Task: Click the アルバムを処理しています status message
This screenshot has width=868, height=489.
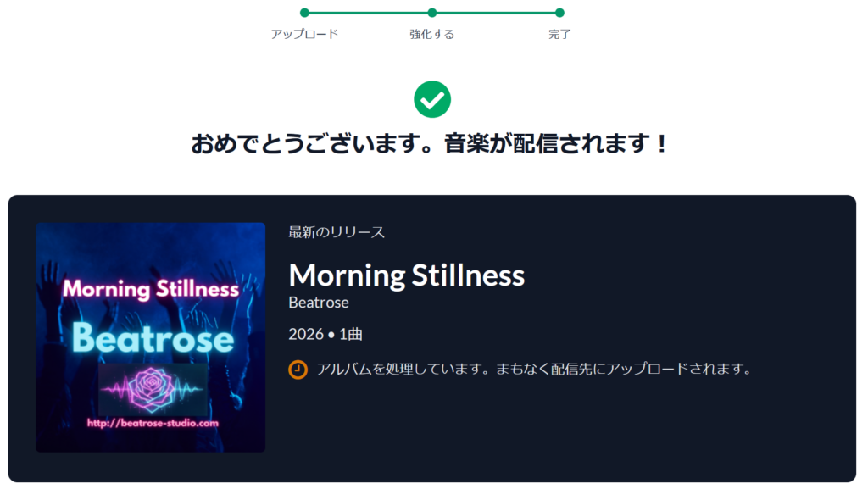Action: tap(534, 370)
